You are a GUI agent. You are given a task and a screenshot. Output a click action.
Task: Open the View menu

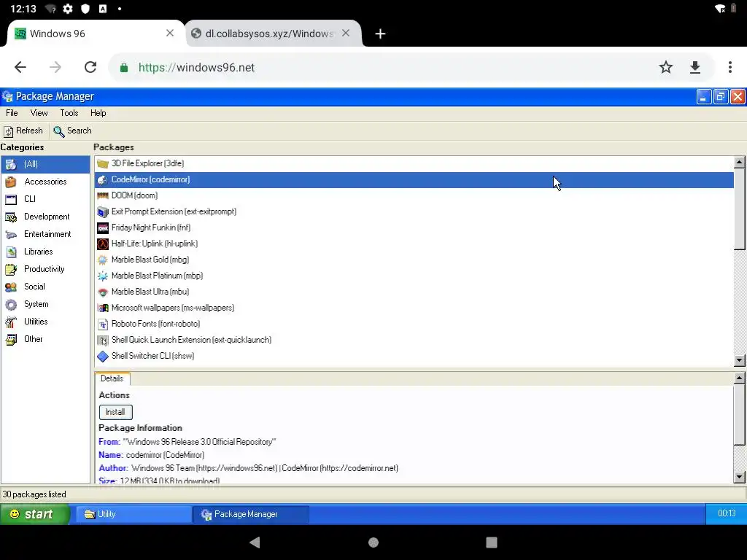click(x=39, y=113)
